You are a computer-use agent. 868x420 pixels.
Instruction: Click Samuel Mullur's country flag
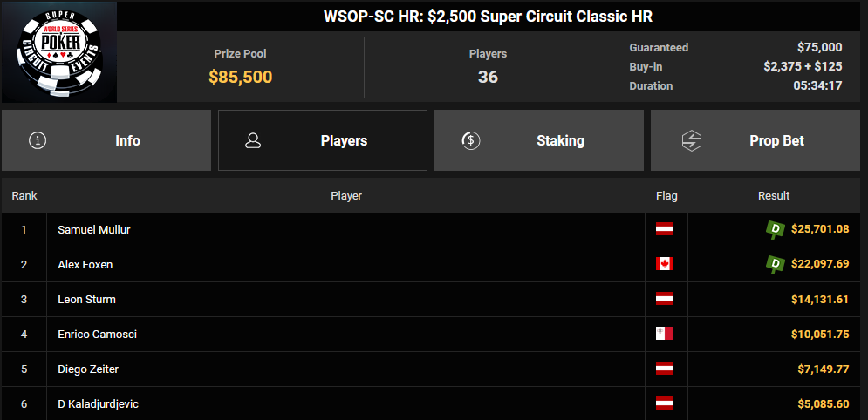click(665, 229)
